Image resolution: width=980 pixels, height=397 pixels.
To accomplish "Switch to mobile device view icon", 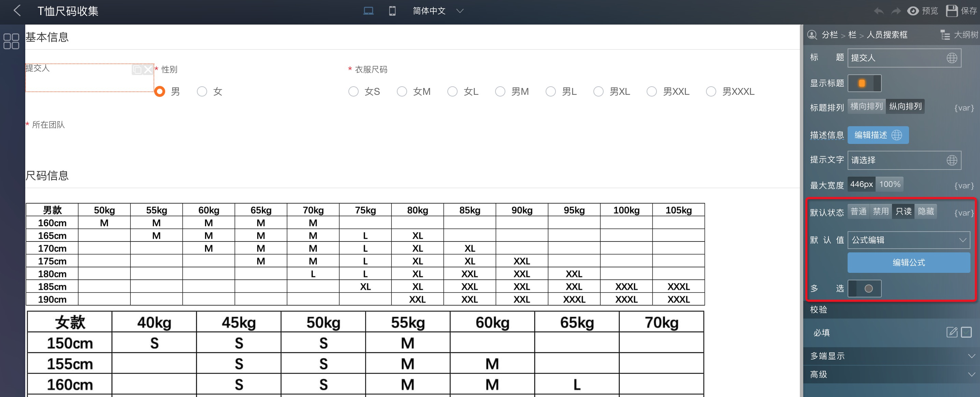I will pyautogui.click(x=392, y=11).
